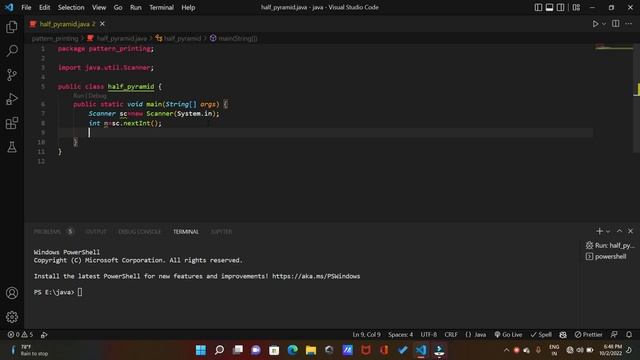Open Task View on the taskbar
This screenshot has width=640, height=360.
(238, 350)
